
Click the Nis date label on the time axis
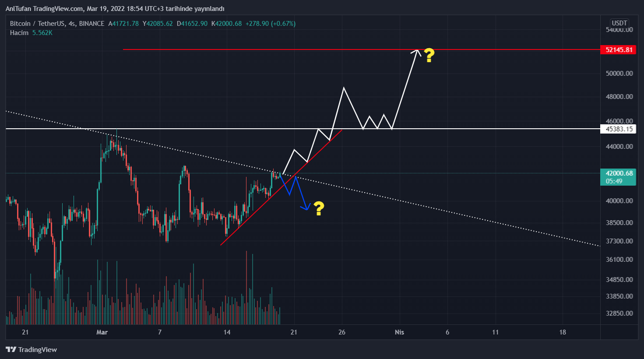pyautogui.click(x=399, y=332)
